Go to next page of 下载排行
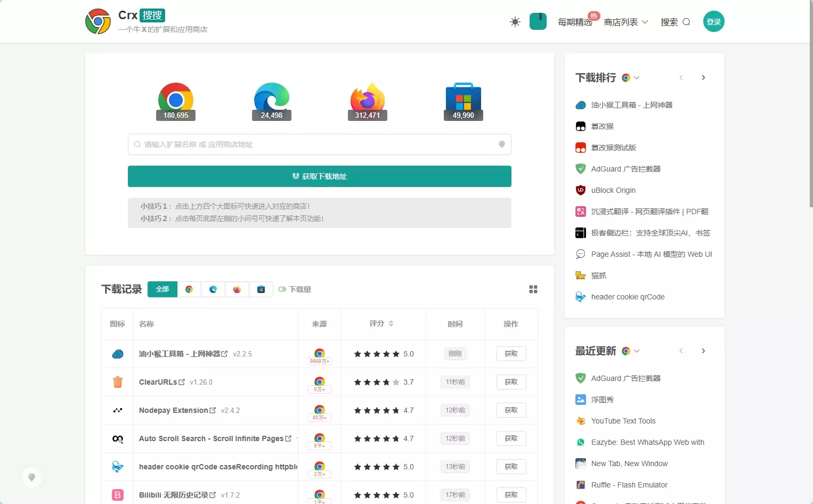The height and width of the screenshot is (504, 813). click(703, 78)
